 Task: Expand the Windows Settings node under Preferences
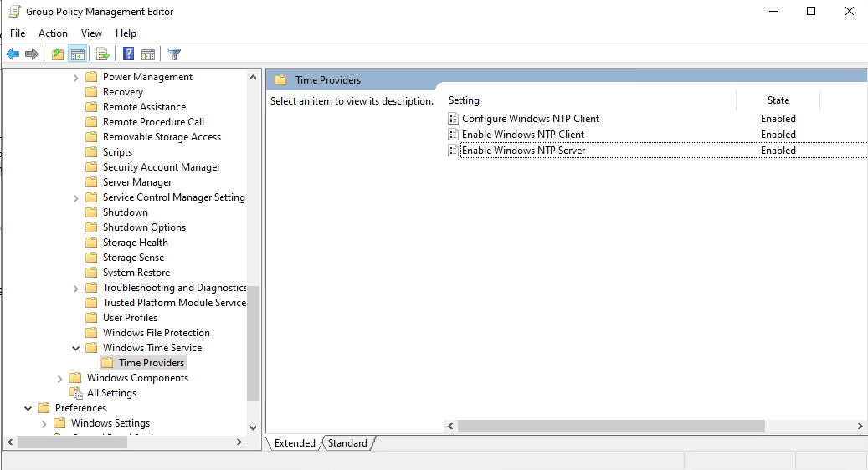tap(44, 424)
